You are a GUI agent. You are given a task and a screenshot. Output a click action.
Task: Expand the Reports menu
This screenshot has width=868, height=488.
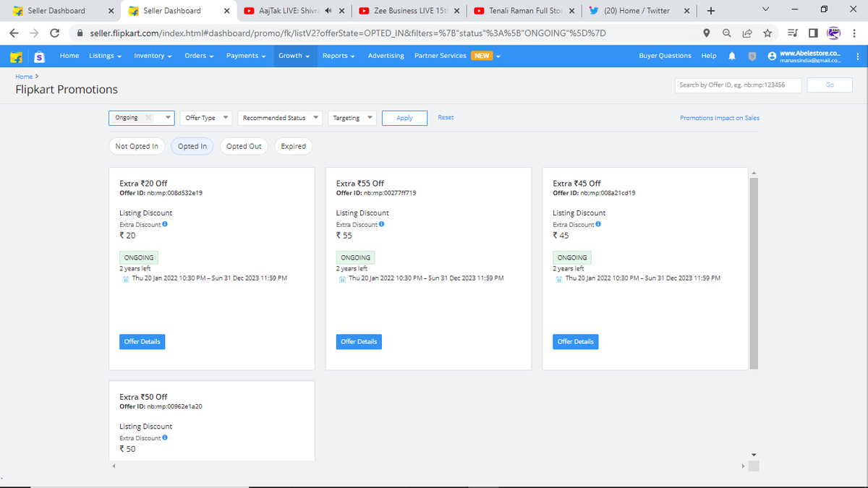point(339,56)
